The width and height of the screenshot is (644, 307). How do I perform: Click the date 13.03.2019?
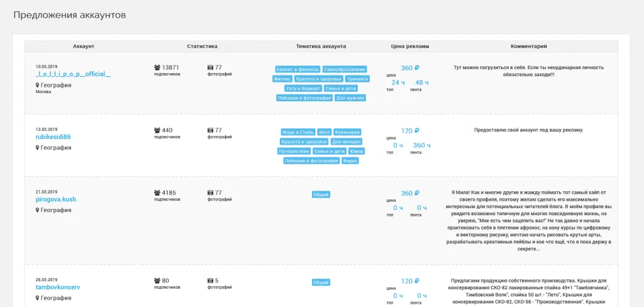point(47,129)
